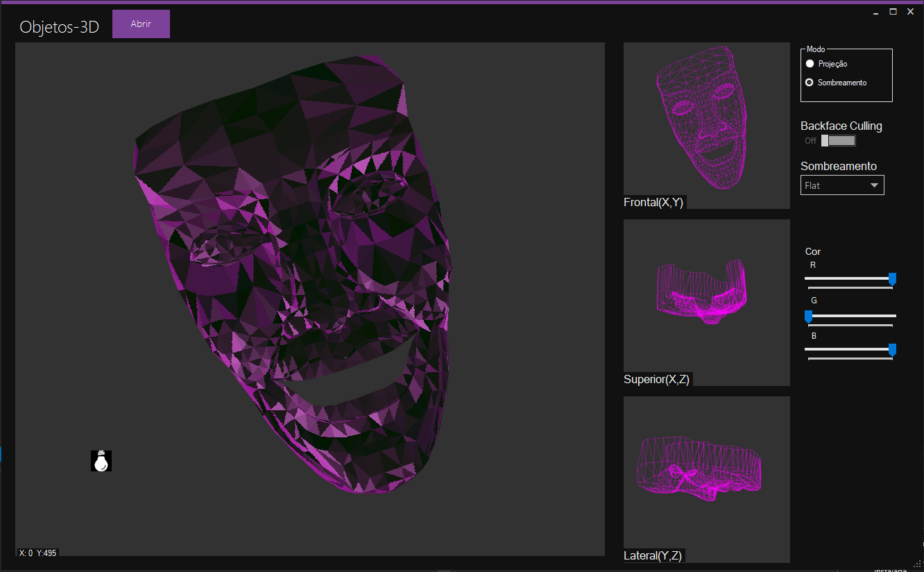Toggle the Backface Culling switch
Viewport: 924px width, 572px height.
tap(839, 141)
